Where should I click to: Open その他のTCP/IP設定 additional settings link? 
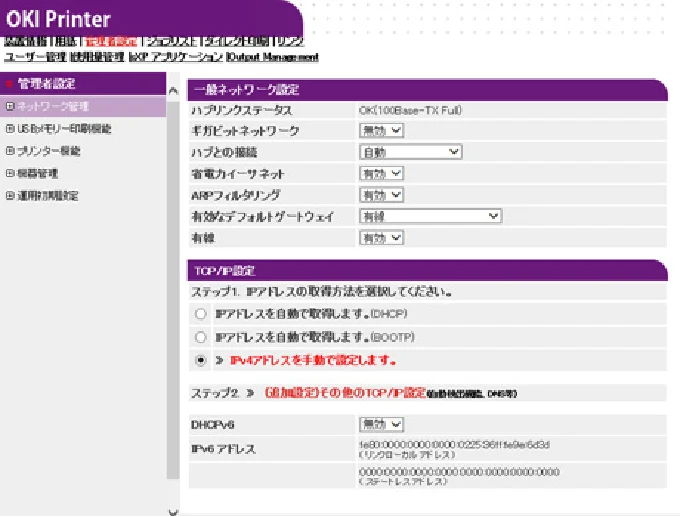(x=345, y=393)
